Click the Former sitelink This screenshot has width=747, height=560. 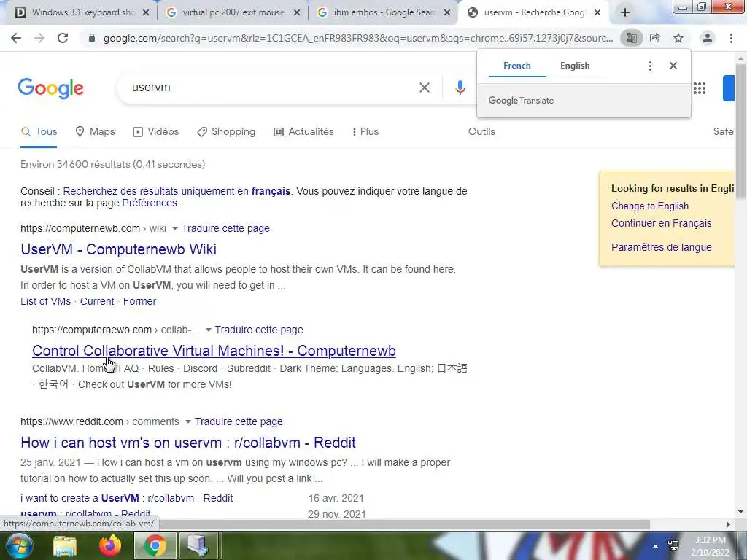139,301
